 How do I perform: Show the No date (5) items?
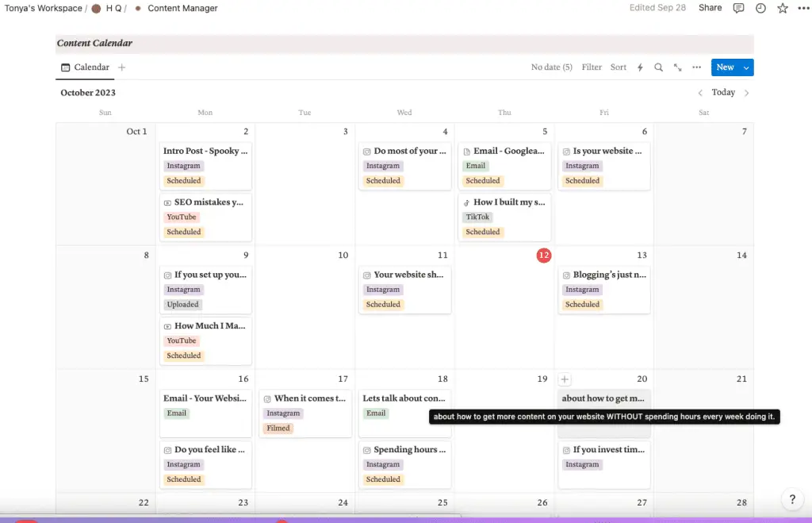point(552,67)
